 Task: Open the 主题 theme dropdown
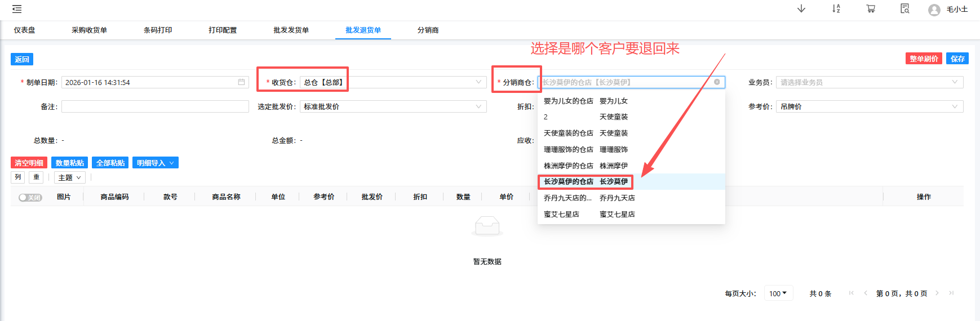coord(70,177)
